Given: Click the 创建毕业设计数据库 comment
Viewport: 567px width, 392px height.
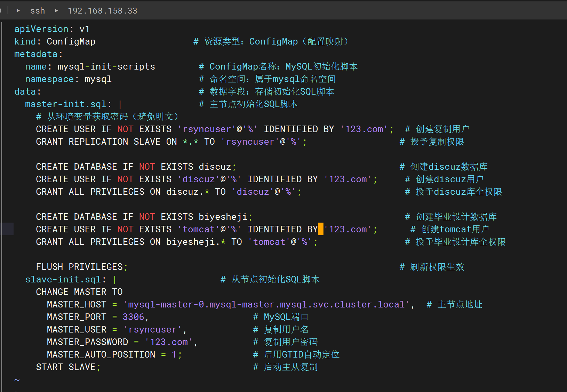Looking at the screenshot, I should click(x=451, y=217).
